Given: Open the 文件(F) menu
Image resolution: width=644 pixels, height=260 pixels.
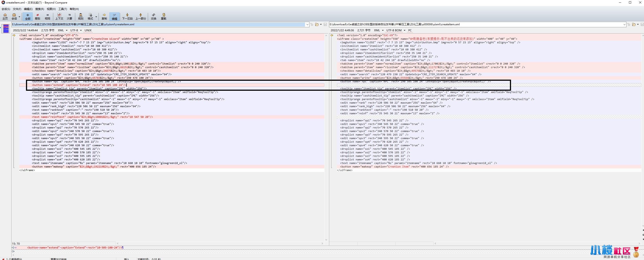Looking at the screenshot, I should click(x=17, y=9).
